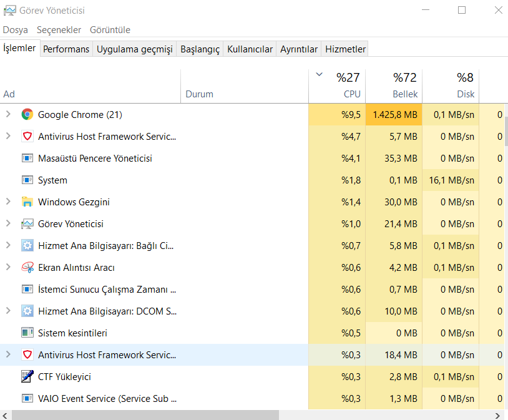Click the sort arrow above the CPU column
This screenshot has width=508, height=420.
click(x=319, y=74)
